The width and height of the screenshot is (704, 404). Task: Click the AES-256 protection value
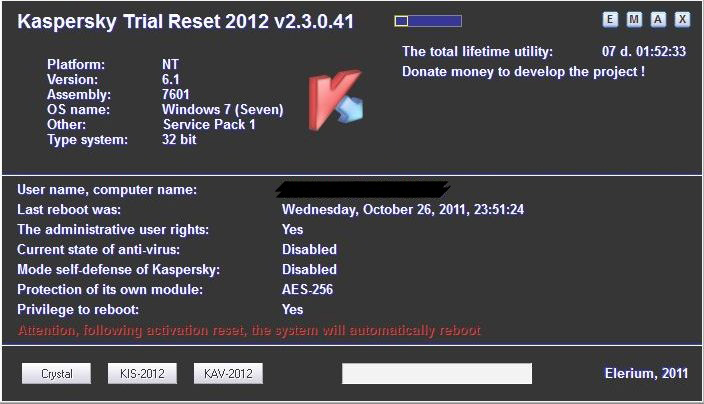(307, 290)
